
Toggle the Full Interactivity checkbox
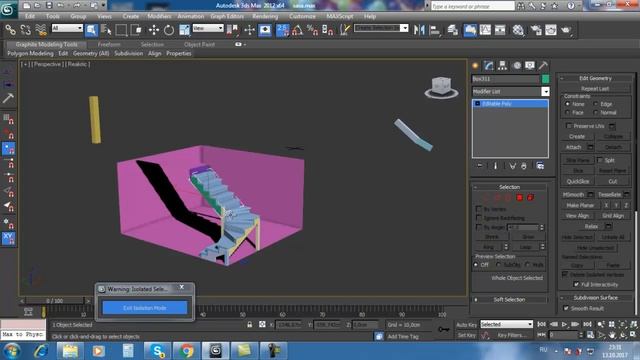point(576,284)
